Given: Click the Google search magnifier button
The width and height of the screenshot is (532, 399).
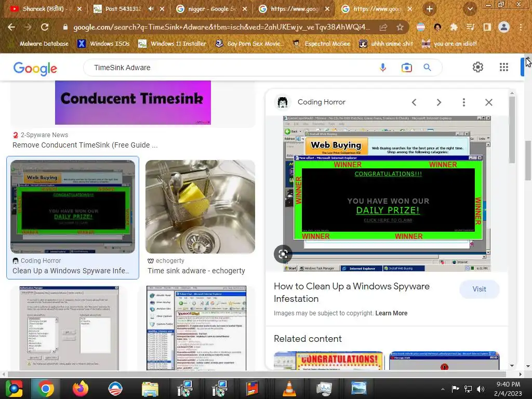Looking at the screenshot, I should tap(427, 68).
